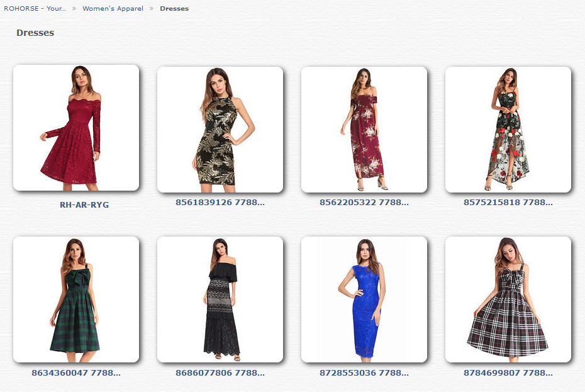Open product link 8634360047 7788...
The height and width of the screenshot is (392, 585).
pyautogui.click(x=76, y=372)
